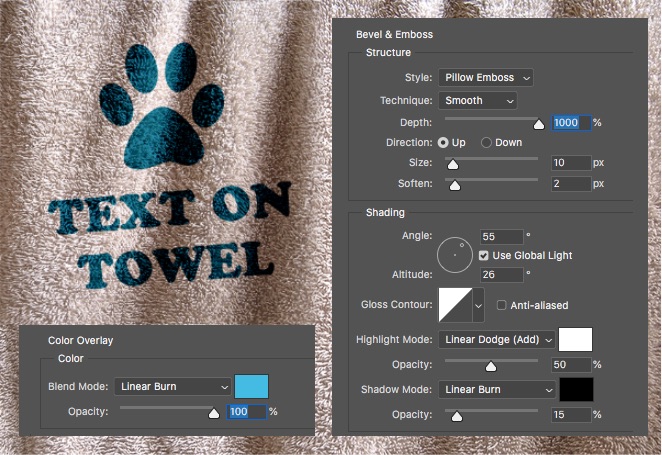Click the Size pixel value field
The width and height of the screenshot is (662, 455).
click(x=569, y=163)
